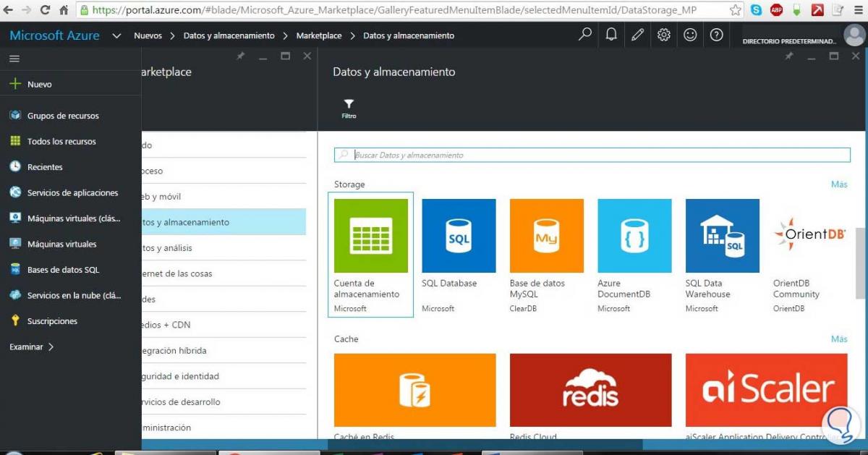Click Microsoft Azure logo text
This screenshot has width=868, height=455.
[55, 35]
